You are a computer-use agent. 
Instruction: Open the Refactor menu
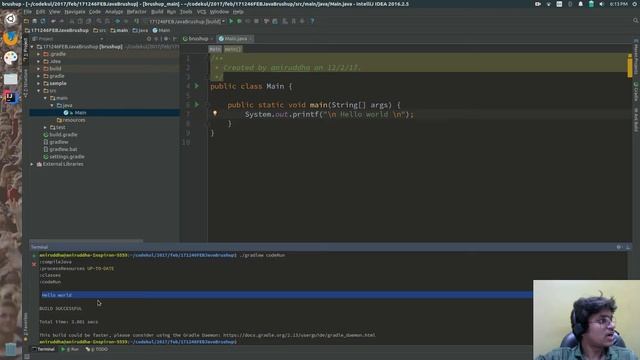click(x=136, y=12)
